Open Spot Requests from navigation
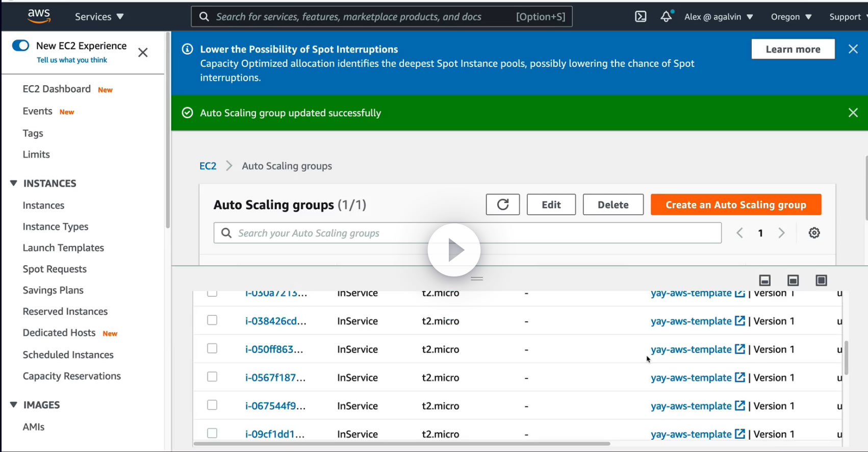Viewport: 868px width, 452px height. click(55, 269)
